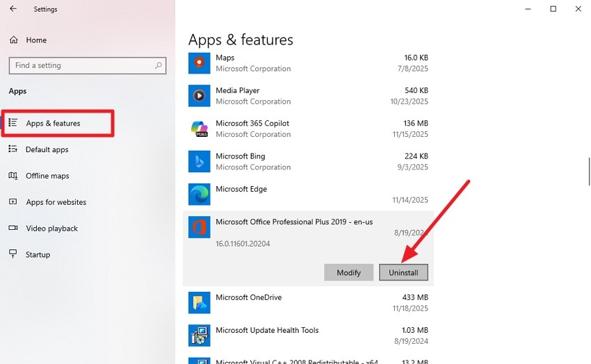The height and width of the screenshot is (364, 591).
Task: Select Microsoft 365 Copilot entry text
Action: 252,123
